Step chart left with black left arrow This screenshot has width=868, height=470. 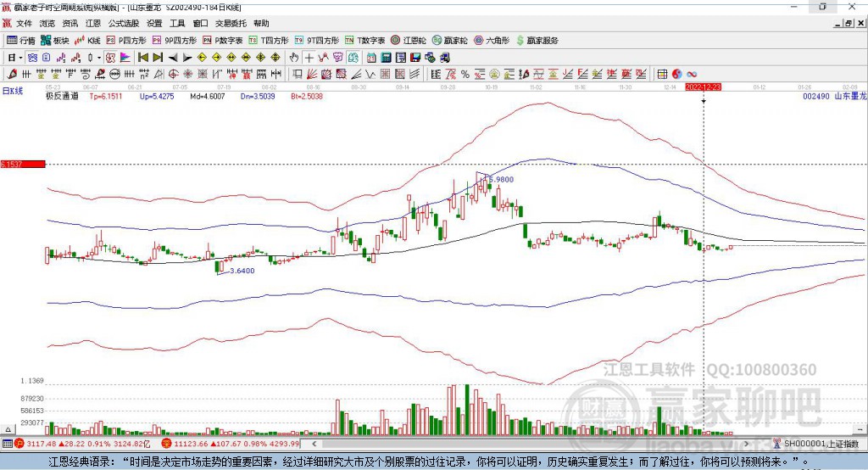point(173,58)
